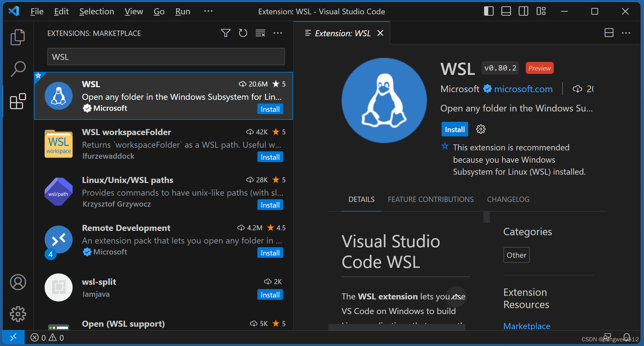Click the large WSL penguin logo
The height and width of the screenshot is (346, 644).
point(384,100)
